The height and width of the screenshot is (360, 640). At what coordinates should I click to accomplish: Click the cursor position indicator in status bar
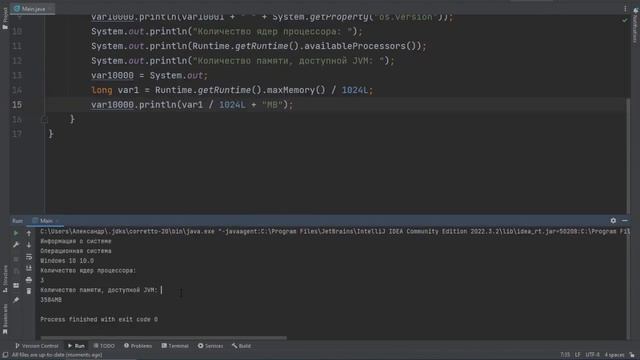click(x=565, y=355)
